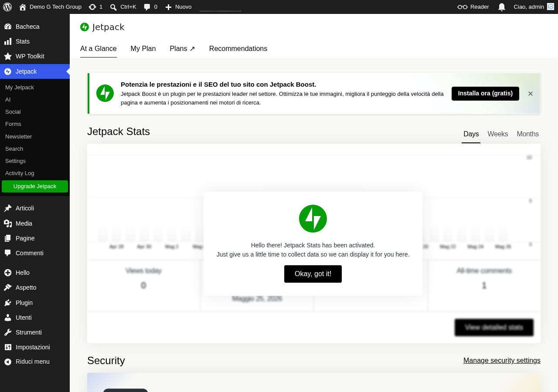Open Manage security settings link
Image resolution: width=558 pixels, height=392 pixels.
[502, 361]
